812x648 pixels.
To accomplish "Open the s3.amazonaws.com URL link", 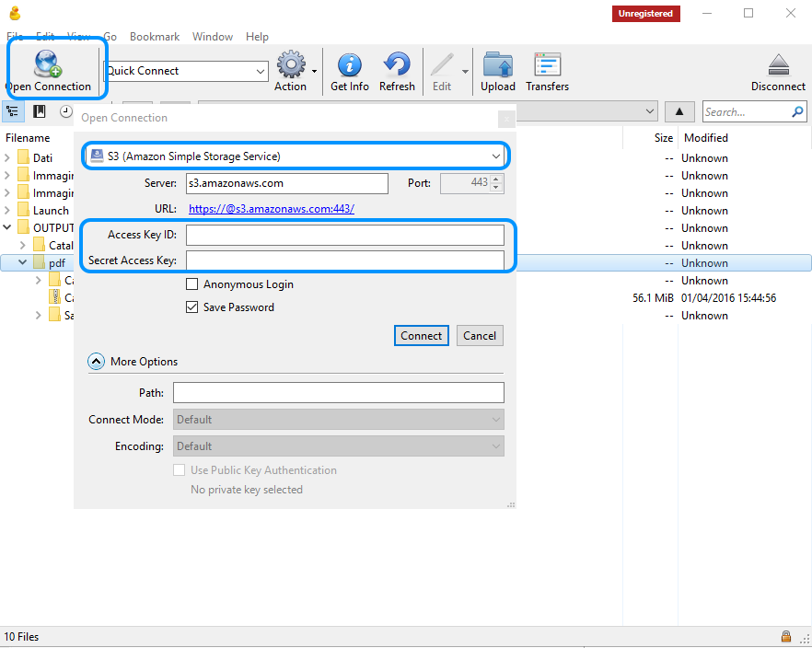I will [x=272, y=209].
